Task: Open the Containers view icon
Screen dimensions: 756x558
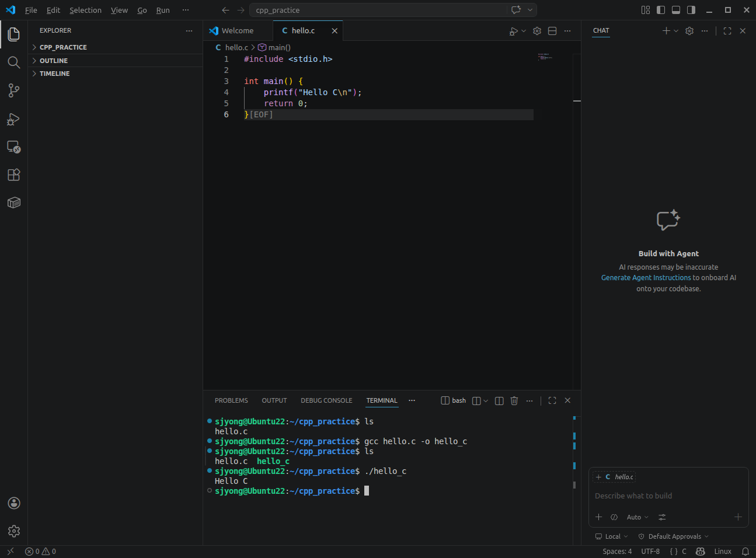Action: point(14,203)
